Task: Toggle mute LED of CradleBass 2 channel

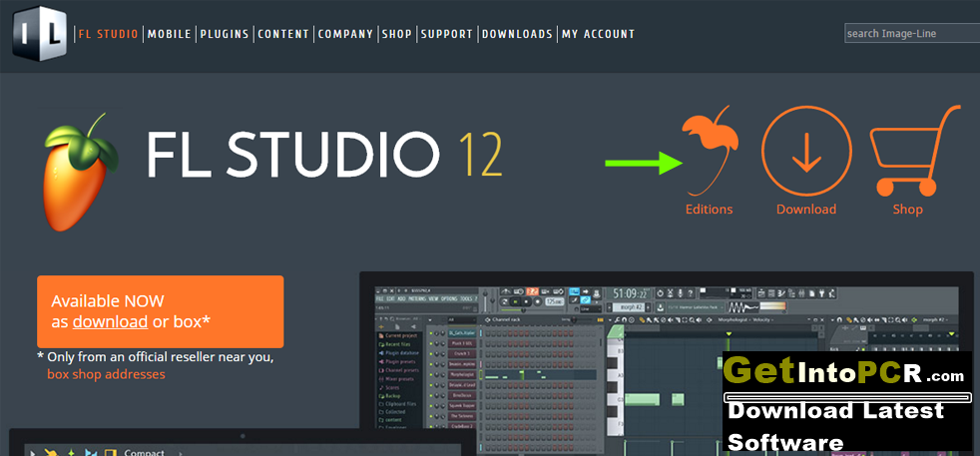Action: (431, 426)
